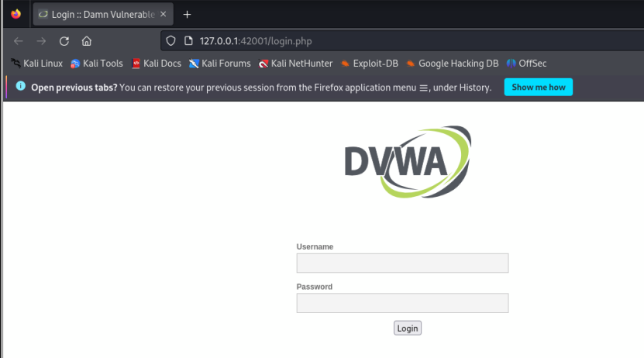
Task: Focus the address bar URL text
Action: pos(256,41)
